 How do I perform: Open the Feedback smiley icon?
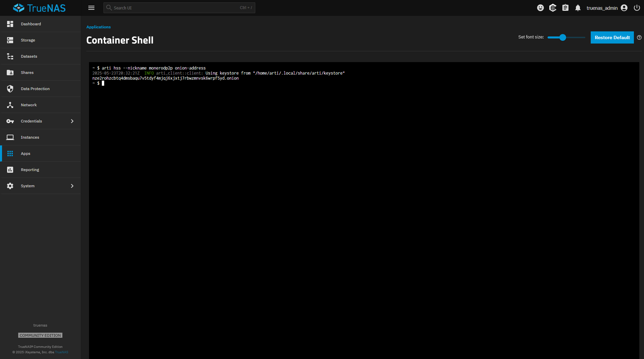pos(540,7)
